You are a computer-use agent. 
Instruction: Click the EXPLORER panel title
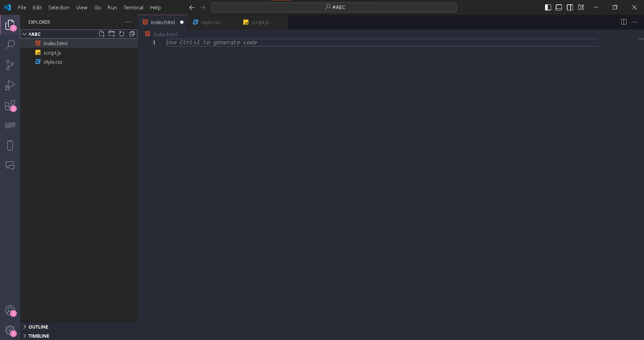coord(39,22)
